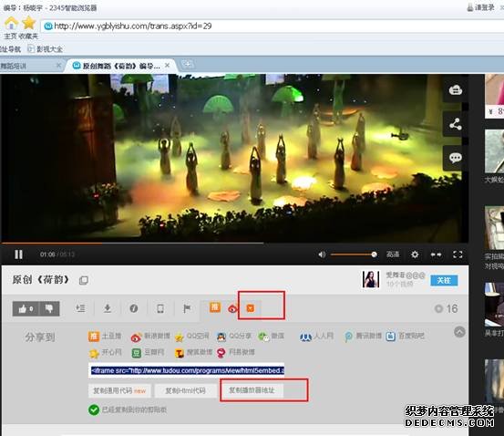Open comments bubble icon on video sidebar

click(455, 158)
